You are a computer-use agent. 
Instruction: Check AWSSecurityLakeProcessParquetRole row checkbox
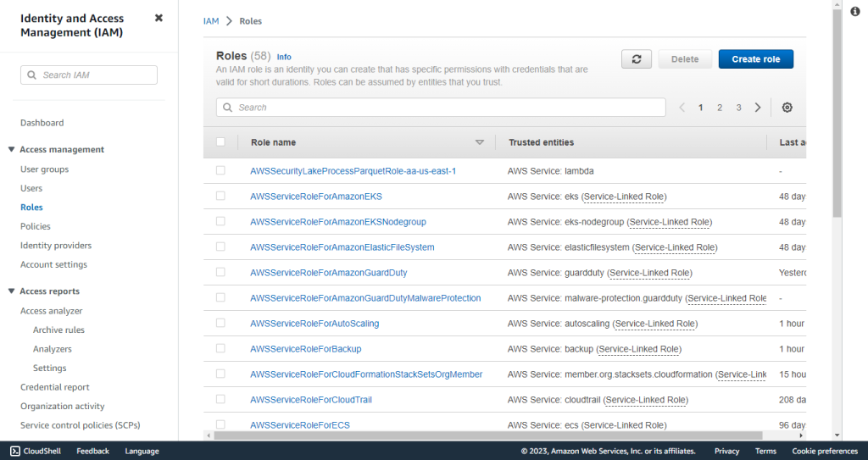point(220,170)
